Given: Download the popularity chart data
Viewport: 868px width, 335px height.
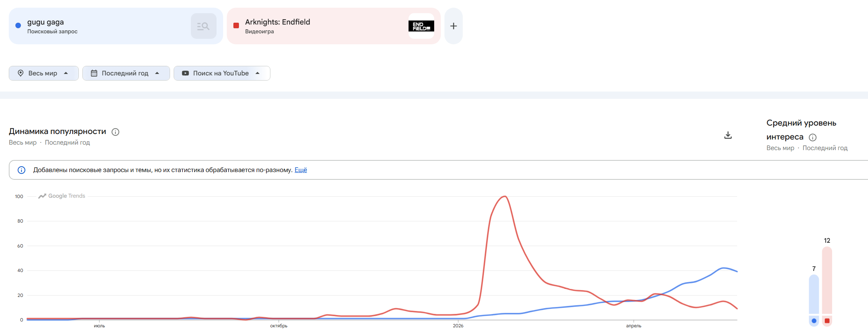Looking at the screenshot, I should [x=728, y=135].
